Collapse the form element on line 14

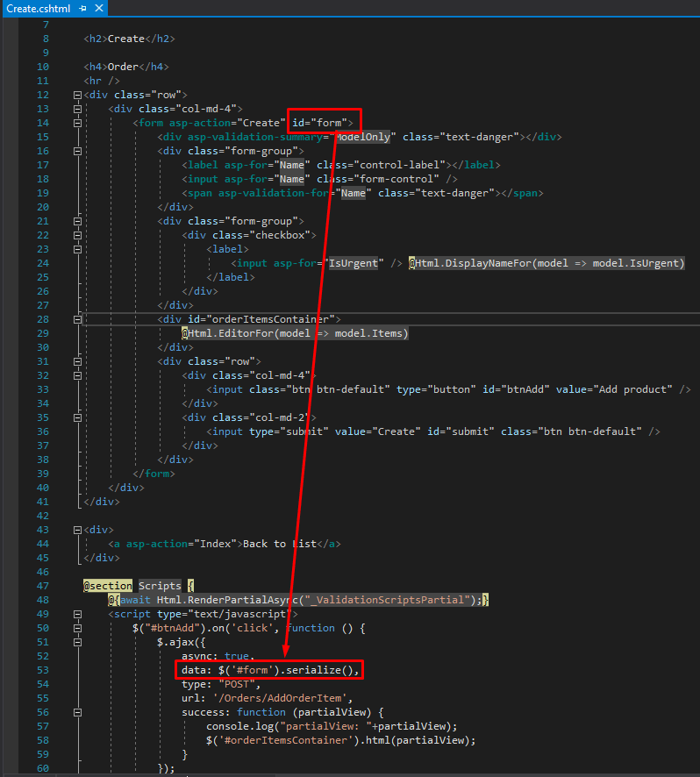point(77,123)
